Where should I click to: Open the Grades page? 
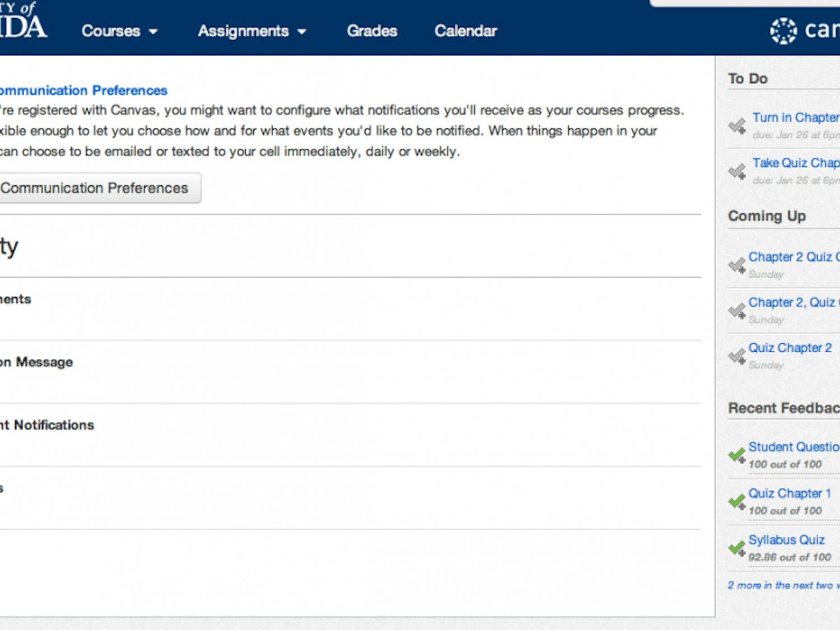pyautogui.click(x=372, y=31)
